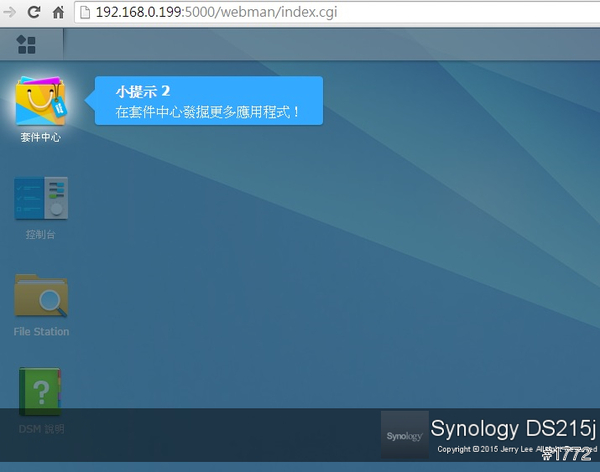The width and height of the screenshot is (600, 472).
Task: Open the 套件中心 Package Center shopping bag icon
Action: pos(41,101)
